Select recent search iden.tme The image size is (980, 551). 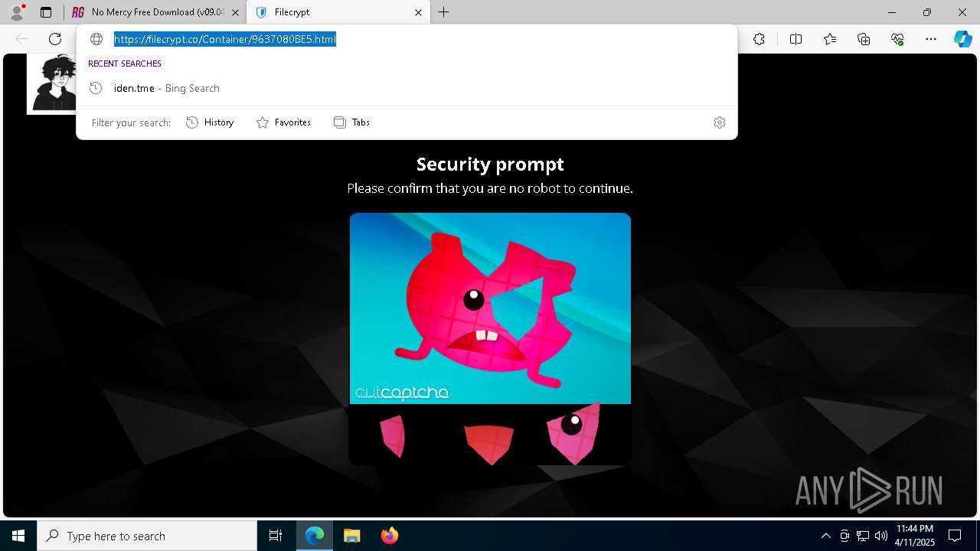click(x=407, y=88)
